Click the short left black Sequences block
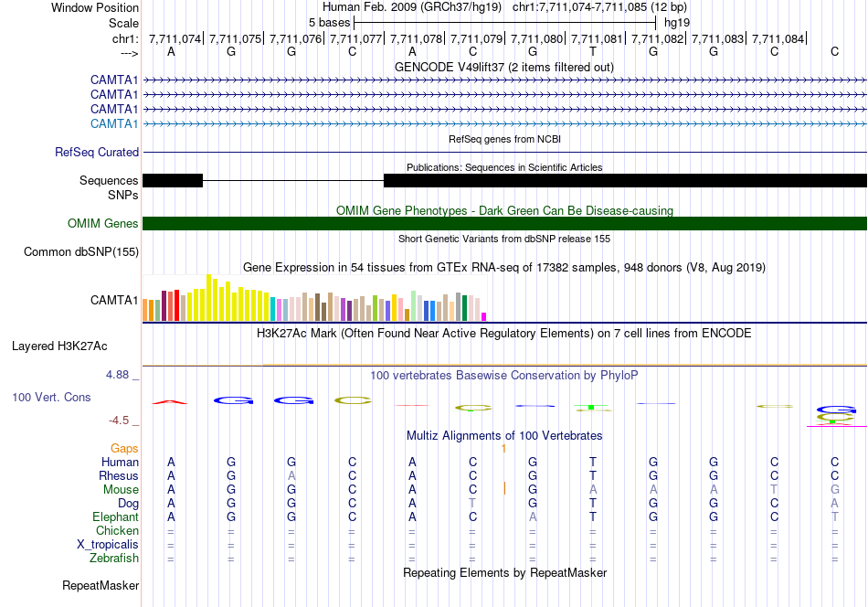This screenshot has width=868, height=607. pos(173,180)
